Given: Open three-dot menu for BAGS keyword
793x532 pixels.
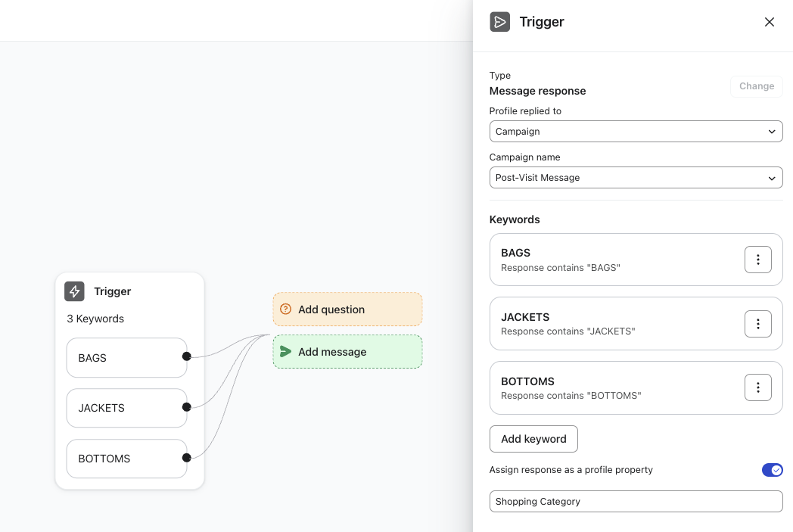Looking at the screenshot, I should pyautogui.click(x=757, y=260).
